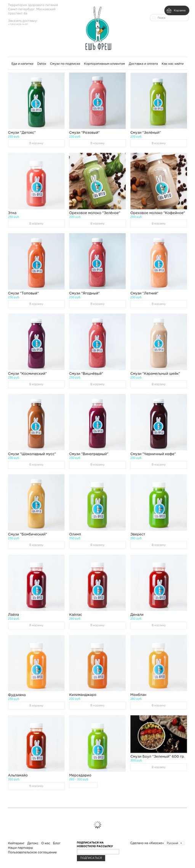Screen dimensions: 195x868
Task: Open the Фудзияма orange juice image
Action: tap(36, 663)
